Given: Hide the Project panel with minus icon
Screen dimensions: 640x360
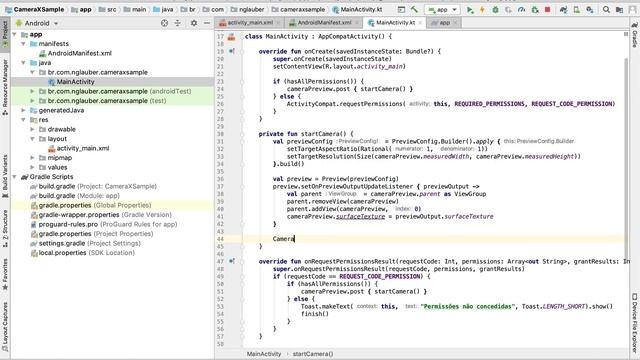Looking at the screenshot, I should (207, 23).
